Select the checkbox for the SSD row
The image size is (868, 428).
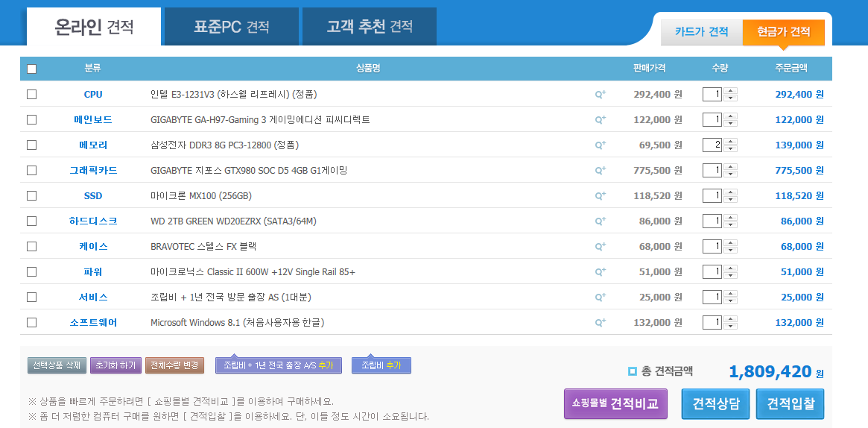pos(31,196)
